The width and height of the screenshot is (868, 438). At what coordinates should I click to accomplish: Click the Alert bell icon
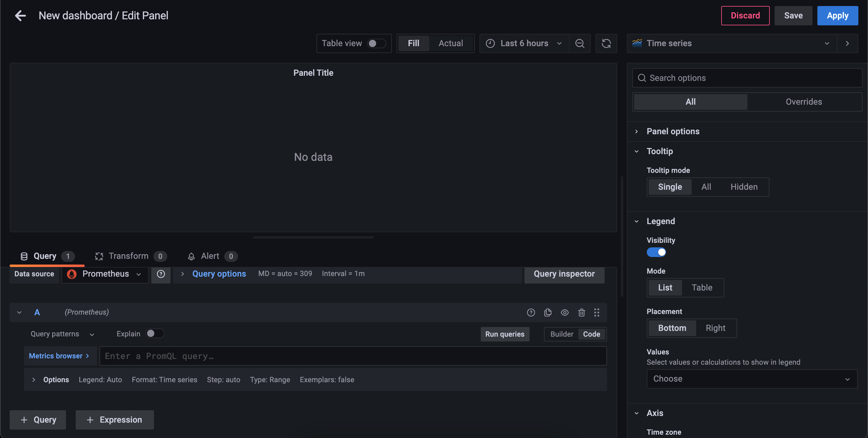tap(191, 256)
